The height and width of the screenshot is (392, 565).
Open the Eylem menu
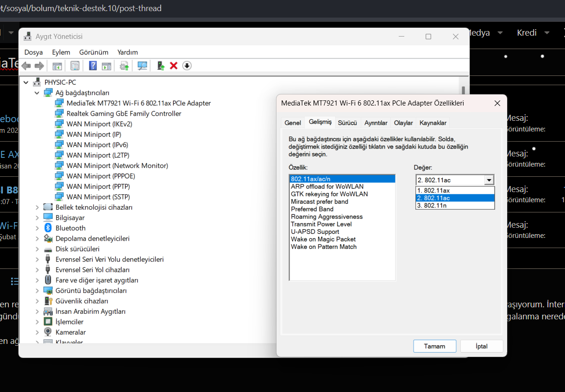point(61,52)
